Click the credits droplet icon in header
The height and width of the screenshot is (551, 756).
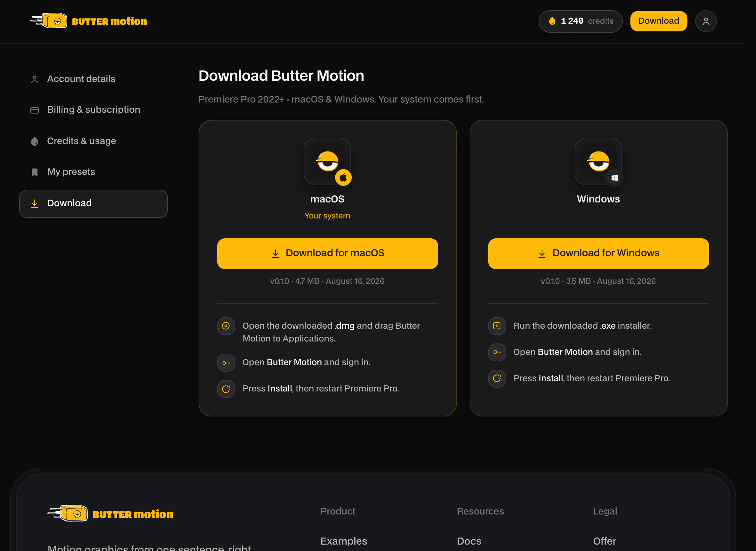click(552, 21)
